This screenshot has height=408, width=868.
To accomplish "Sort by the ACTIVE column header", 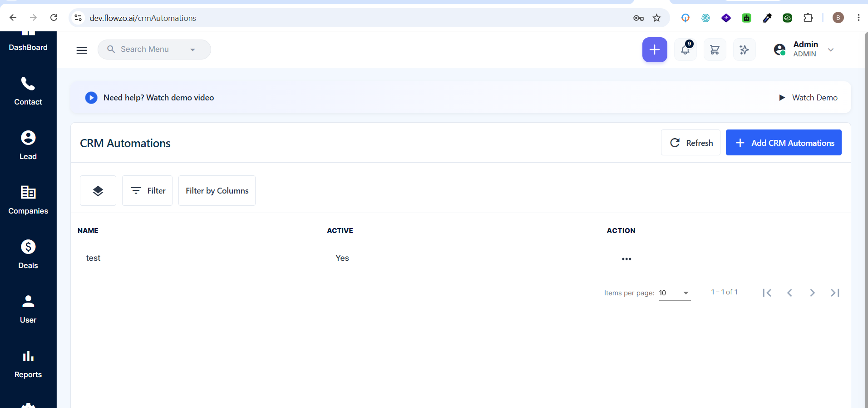I will (340, 231).
